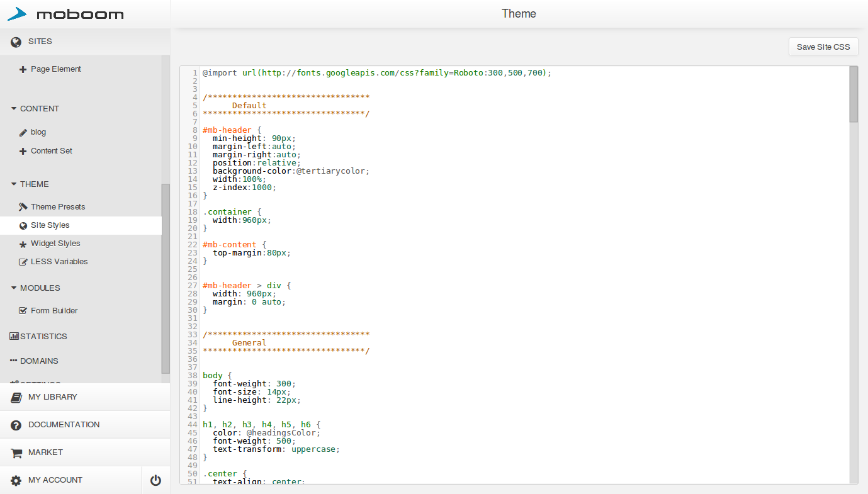Collapse the THEME section arrow
868x494 pixels.
[14, 184]
